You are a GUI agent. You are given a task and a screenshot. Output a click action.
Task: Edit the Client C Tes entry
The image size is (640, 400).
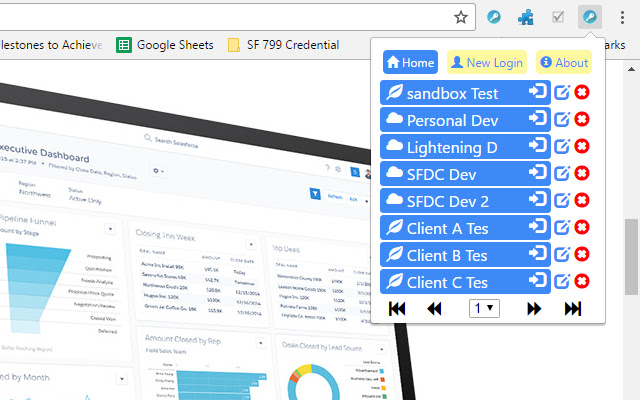pyautogui.click(x=562, y=281)
